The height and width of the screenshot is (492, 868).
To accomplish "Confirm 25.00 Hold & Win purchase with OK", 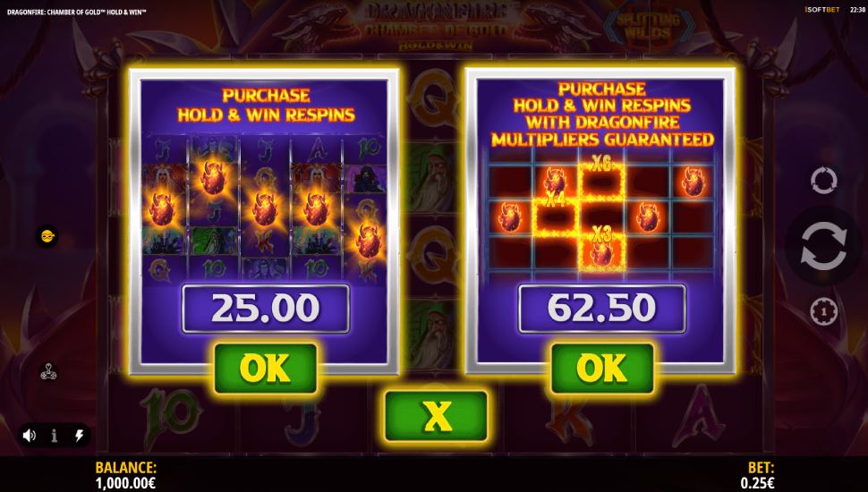I will (x=266, y=368).
